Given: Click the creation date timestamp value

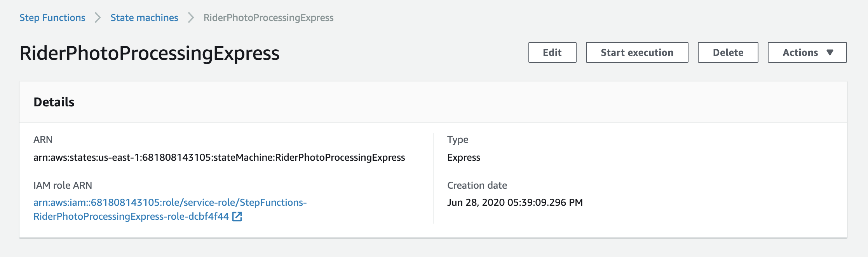Looking at the screenshot, I should [515, 202].
